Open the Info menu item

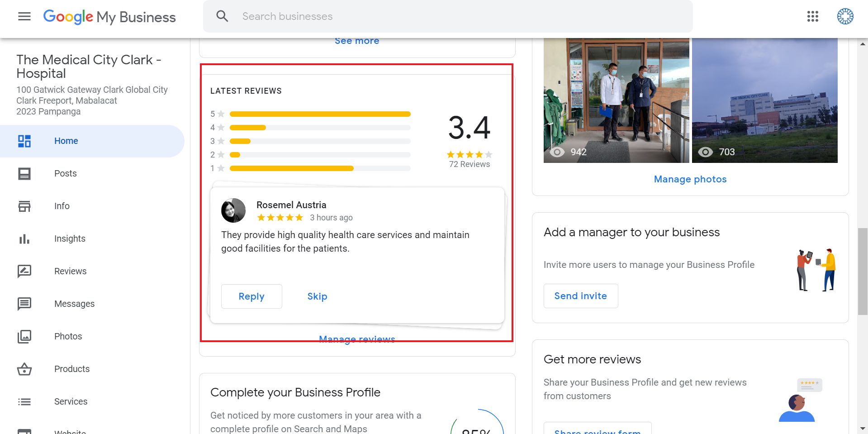[x=62, y=206]
